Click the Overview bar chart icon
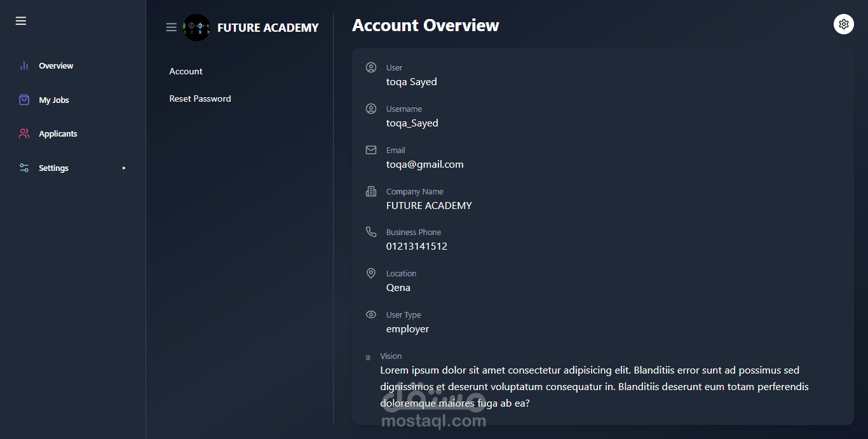 (24, 65)
